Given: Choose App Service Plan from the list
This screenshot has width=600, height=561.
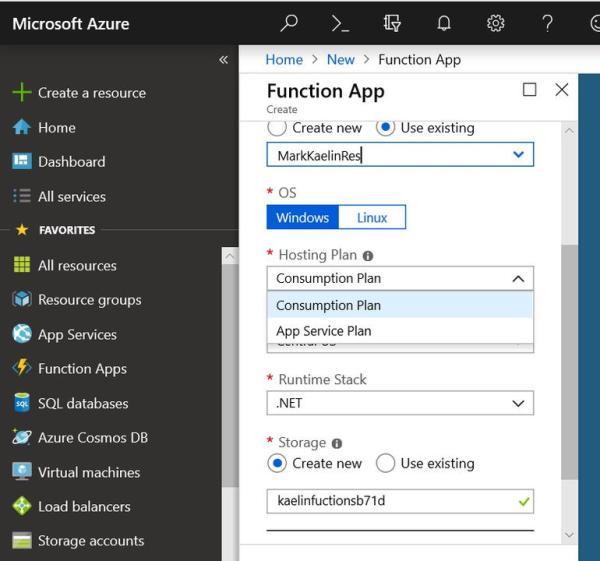Looking at the screenshot, I should [x=323, y=331].
